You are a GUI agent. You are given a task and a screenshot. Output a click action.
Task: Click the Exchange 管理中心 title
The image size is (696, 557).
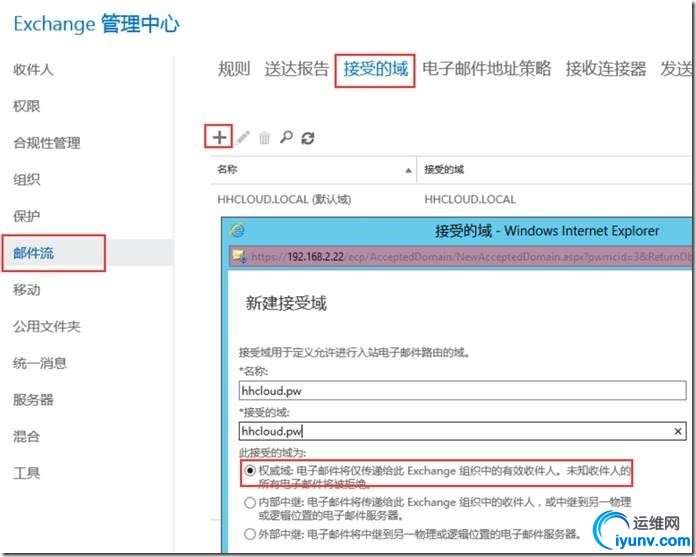(x=97, y=24)
